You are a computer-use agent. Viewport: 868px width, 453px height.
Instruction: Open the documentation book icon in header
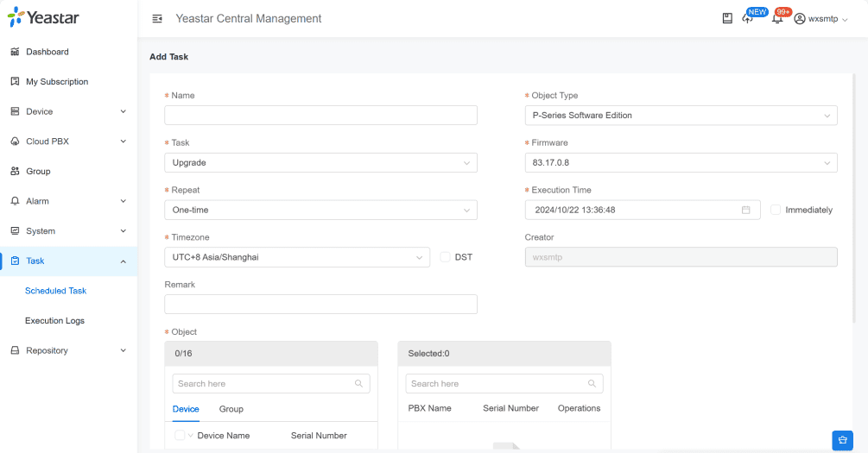click(727, 19)
